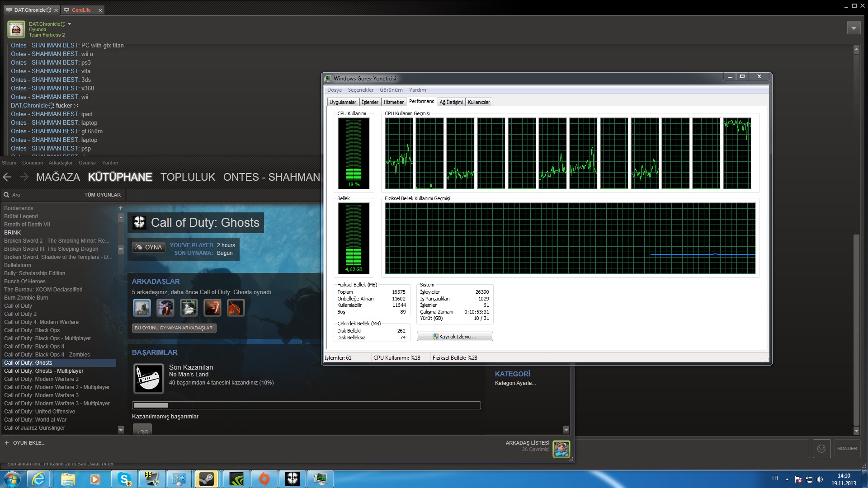Click second friend avatar under Arkadaşlar
Image resolution: width=868 pixels, height=488 pixels.
pyautogui.click(x=165, y=308)
